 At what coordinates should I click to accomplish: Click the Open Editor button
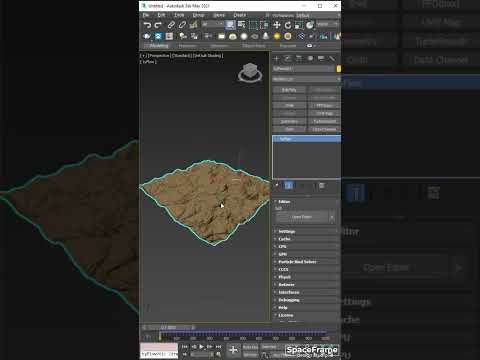[x=302, y=217]
